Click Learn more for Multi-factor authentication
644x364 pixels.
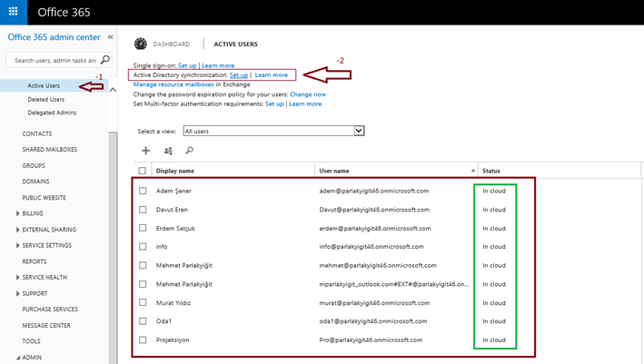click(305, 103)
